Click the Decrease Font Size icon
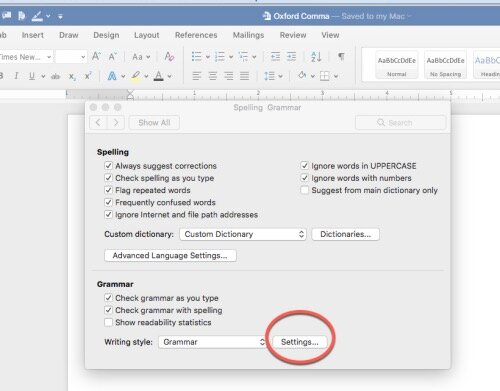The height and width of the screenshot is (391, 500). (x=112, y=57)
